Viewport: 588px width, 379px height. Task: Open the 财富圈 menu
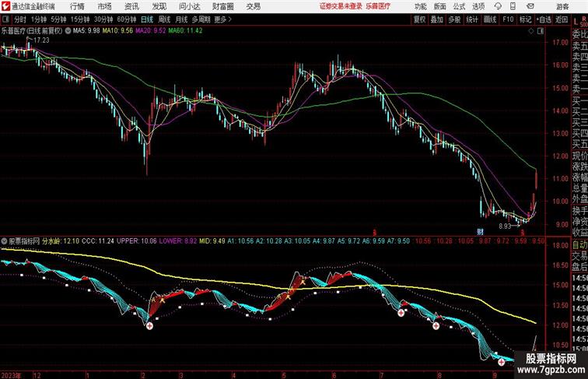(x=222, y=6)
